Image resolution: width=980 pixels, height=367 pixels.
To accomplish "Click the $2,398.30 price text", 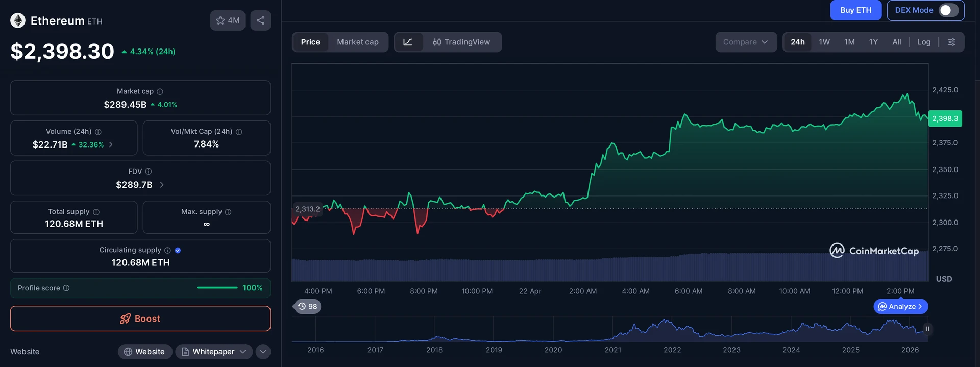I will [62, 51].
